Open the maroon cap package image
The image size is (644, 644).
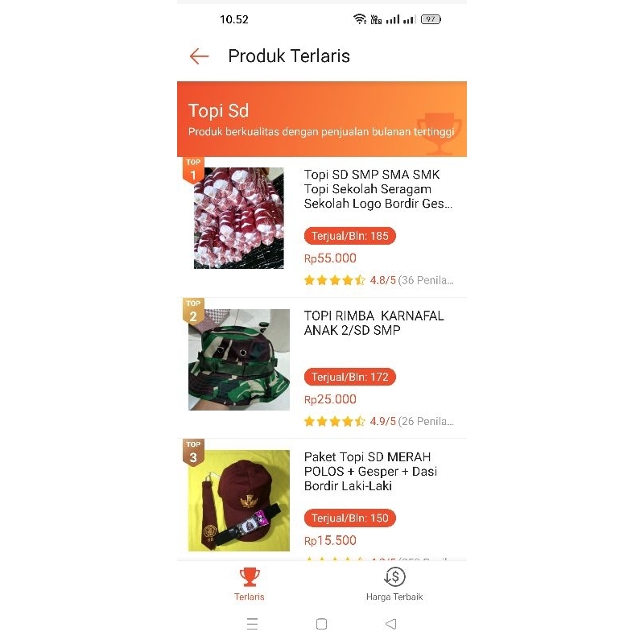tap(239, 501)
